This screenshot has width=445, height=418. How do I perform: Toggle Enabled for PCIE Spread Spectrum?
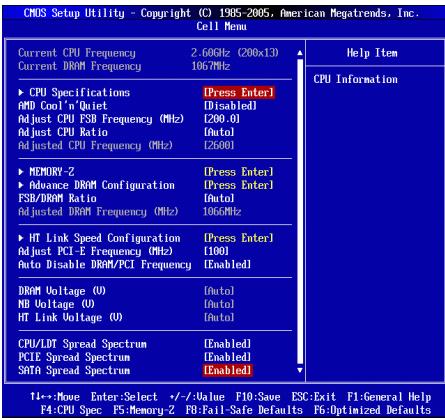227,357
